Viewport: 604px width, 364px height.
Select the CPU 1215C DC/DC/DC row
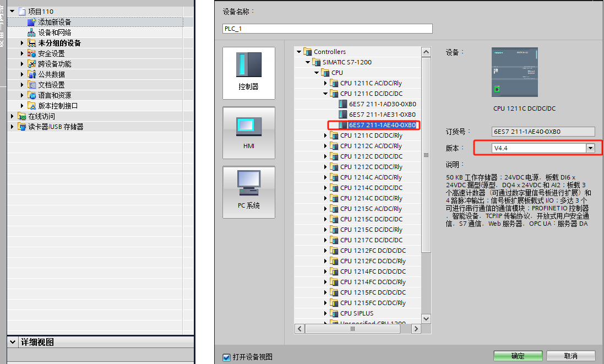pyautogui.click(x=371, y=219)
